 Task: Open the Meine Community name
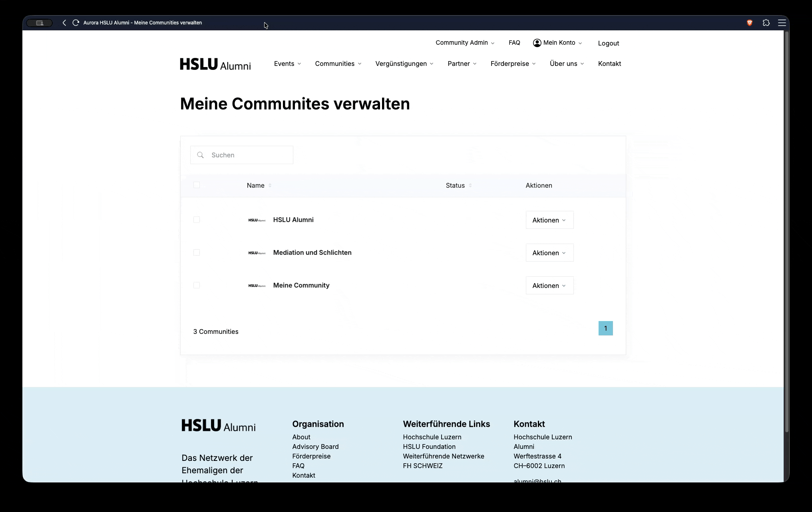click(301, 285)
